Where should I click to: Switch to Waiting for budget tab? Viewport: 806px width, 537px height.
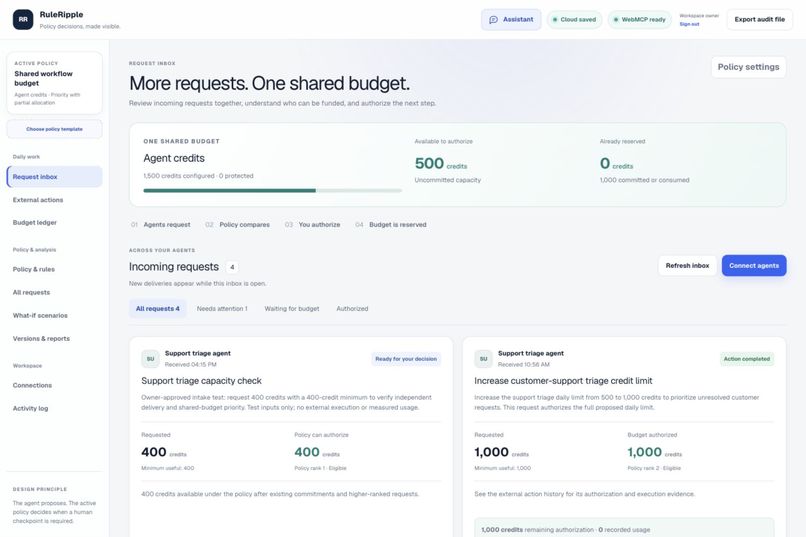pos(291,309)
